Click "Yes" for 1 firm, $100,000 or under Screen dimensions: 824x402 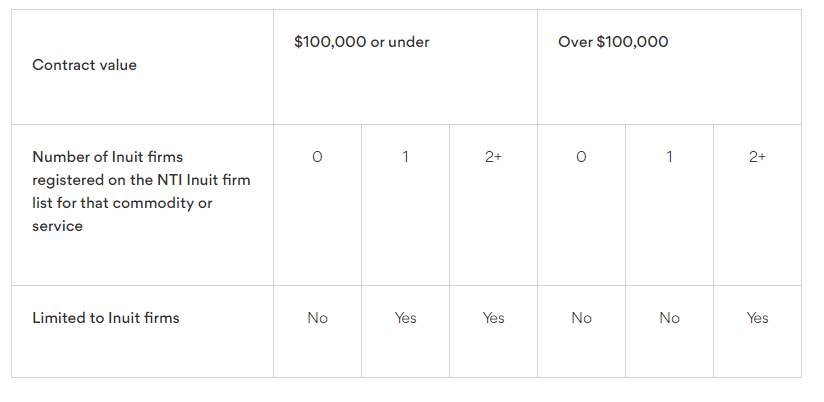pos(405,318)
